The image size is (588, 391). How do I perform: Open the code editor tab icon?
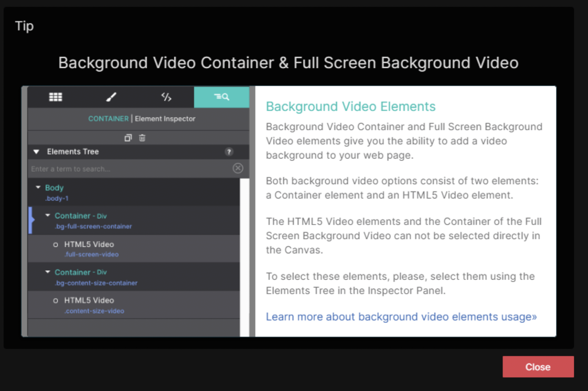pyautogui.click(x=166, y=97)
